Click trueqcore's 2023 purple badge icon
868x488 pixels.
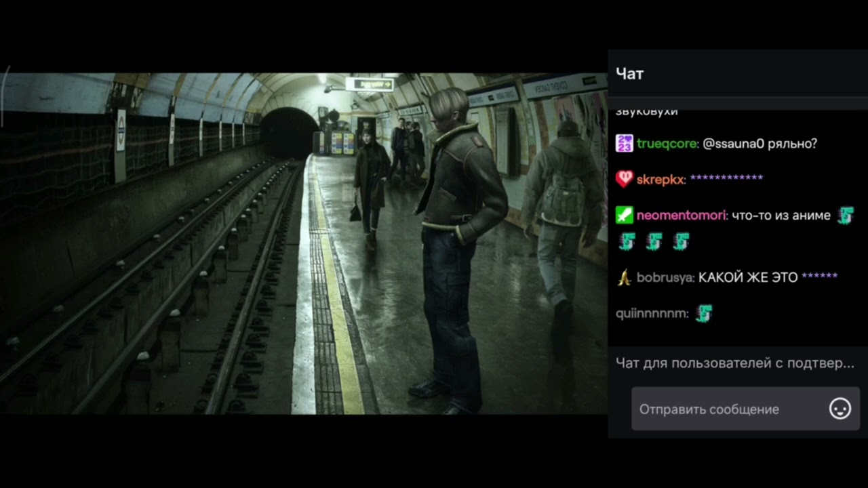(x=624, y=144)
